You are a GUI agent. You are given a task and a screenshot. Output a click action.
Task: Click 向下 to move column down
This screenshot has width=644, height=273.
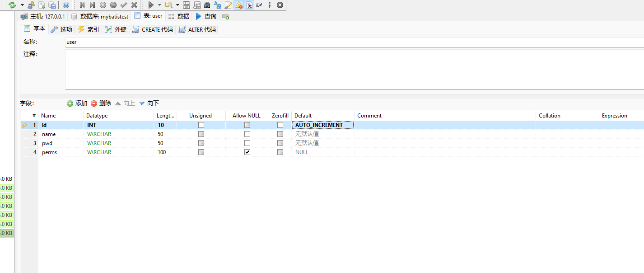click(149, 103)
